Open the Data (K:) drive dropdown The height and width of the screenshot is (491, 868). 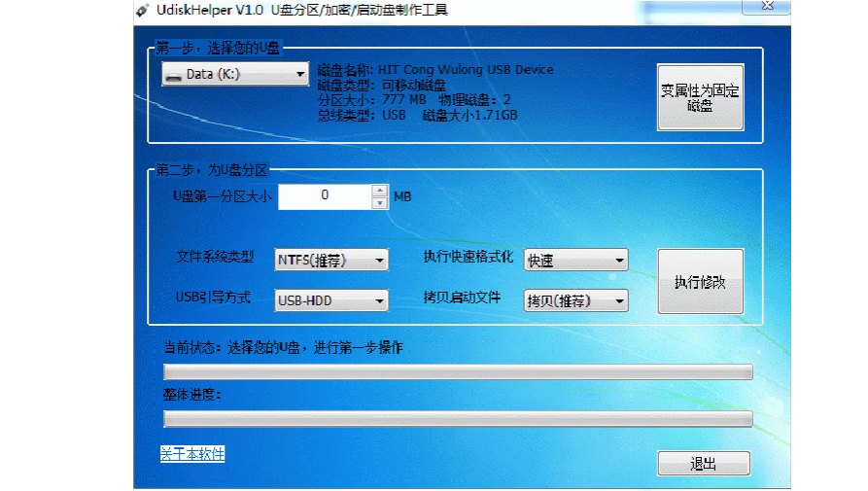click(x=235, y=74)
